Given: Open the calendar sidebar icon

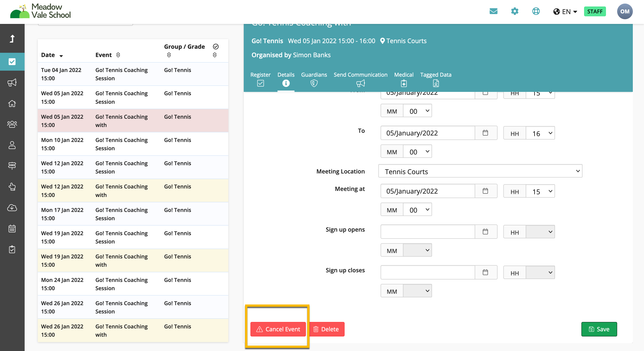Looking at the screenshot, I should tap(12, 228).
